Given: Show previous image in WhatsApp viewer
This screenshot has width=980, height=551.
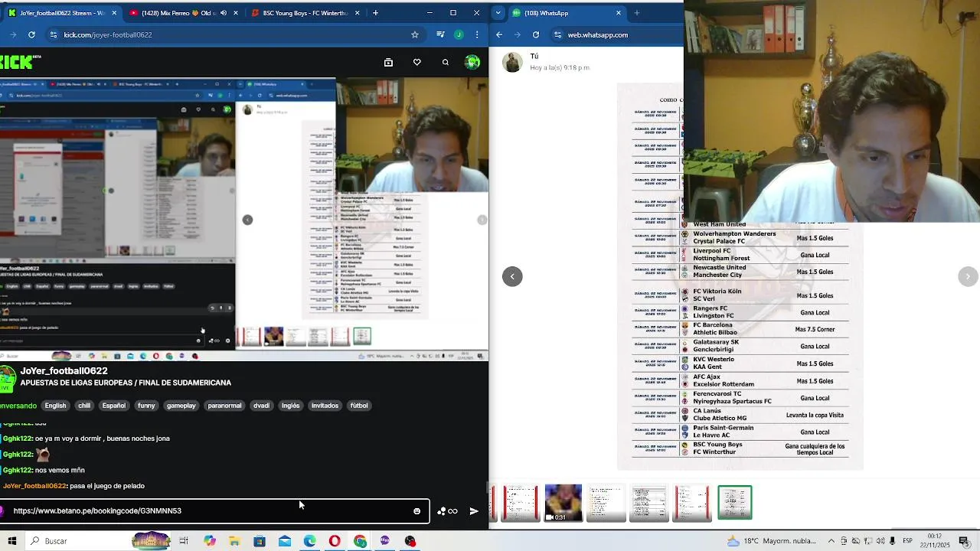Looking at the screenshot, I should tap(512, 276).
